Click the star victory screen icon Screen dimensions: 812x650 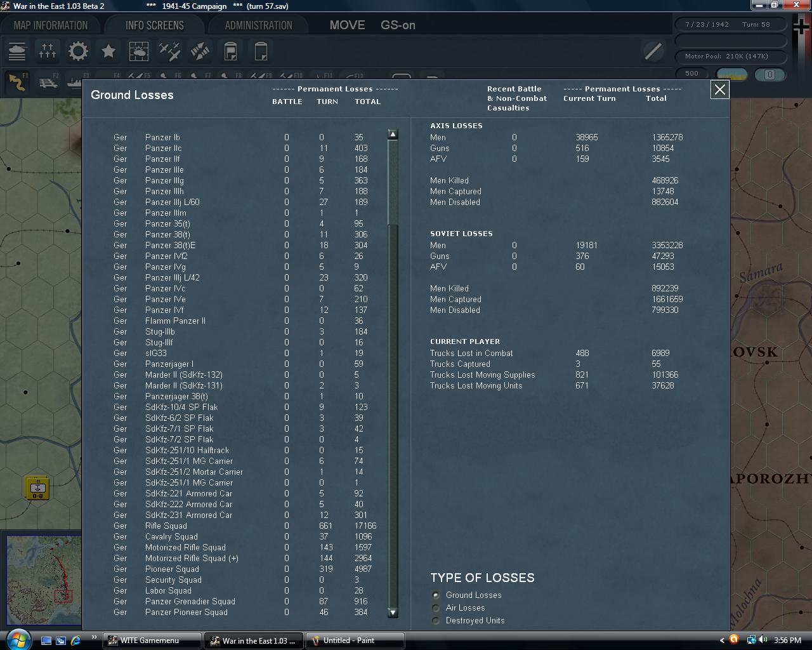pyautogui.click(x=108, y=51)
